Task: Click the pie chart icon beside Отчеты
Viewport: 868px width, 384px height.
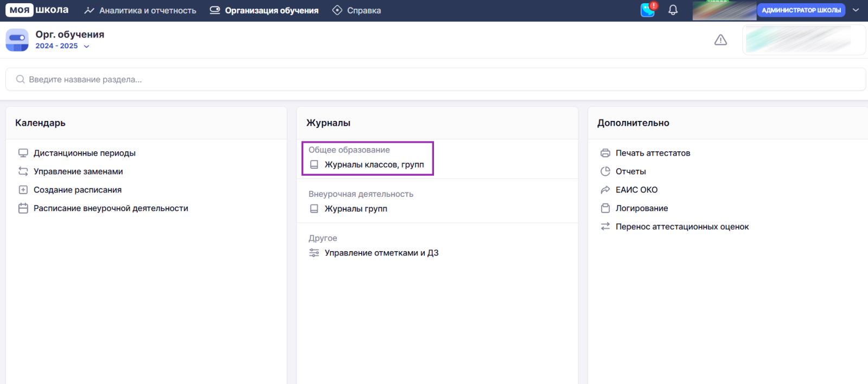Action: [605, 171]
